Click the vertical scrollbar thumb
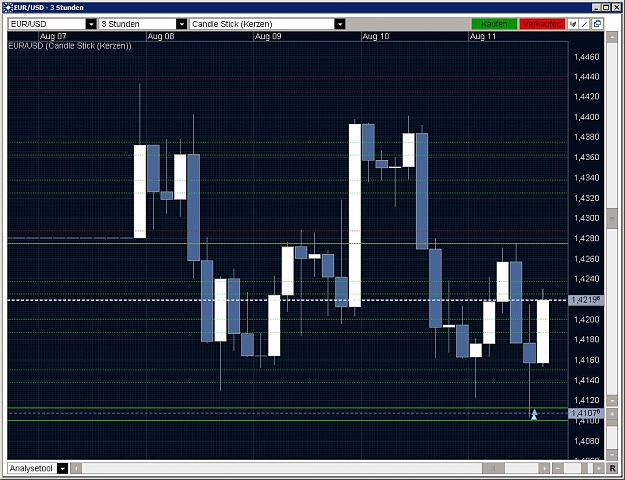Screen dimensions: 625x480 [x=612, y=218]
